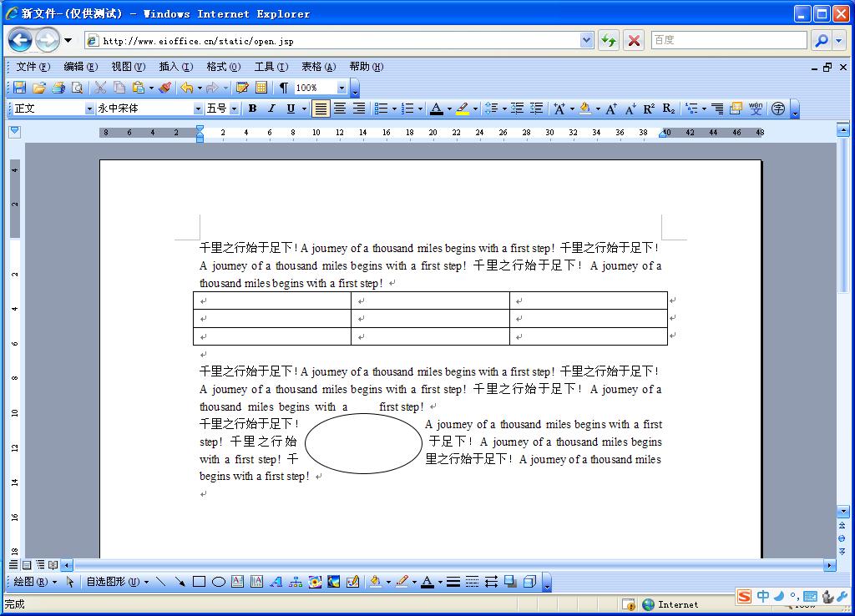Click the Baidu search magnifier button

822,40
